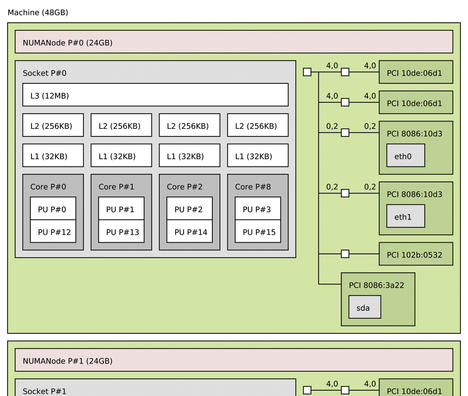Click the sda disk device box
The height and width of the screenshot is (396, 468).
364,307
